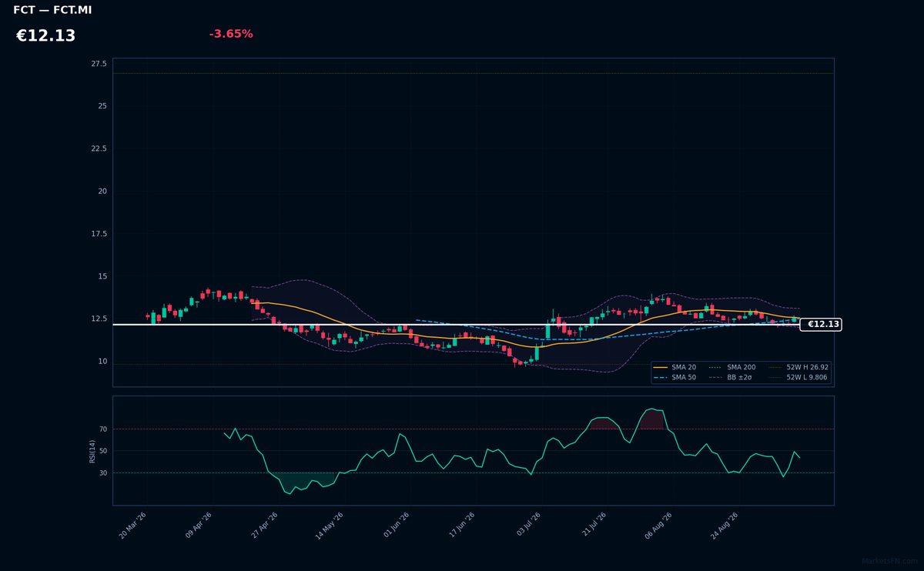Select the 52W H 26.92 legend entry
This screenshot has height=571, width=924.
798,367
